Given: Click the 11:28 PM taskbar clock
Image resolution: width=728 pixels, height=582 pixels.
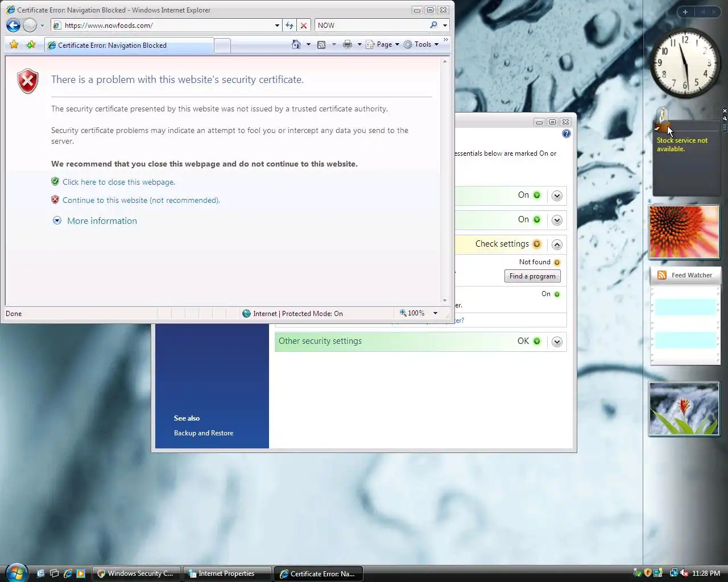Looking at the screenshot, I should point(706,573).
